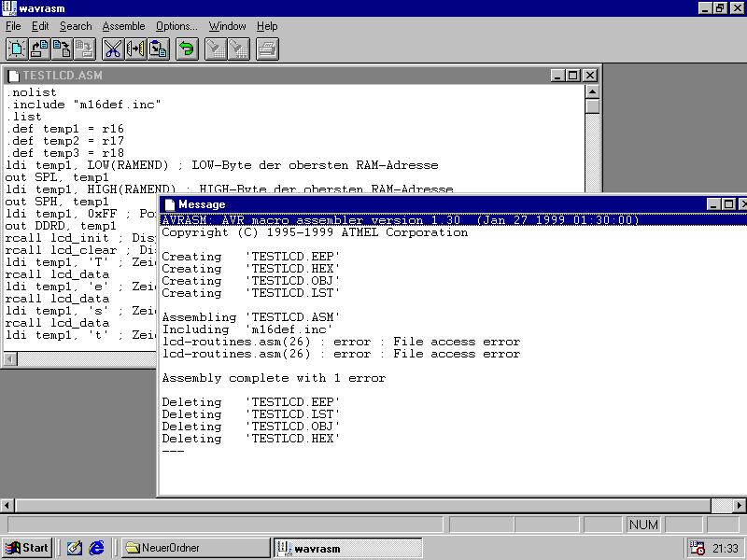Open the Help menu
The height and width of the screenshot is (560, 747).
coord(267,26)
